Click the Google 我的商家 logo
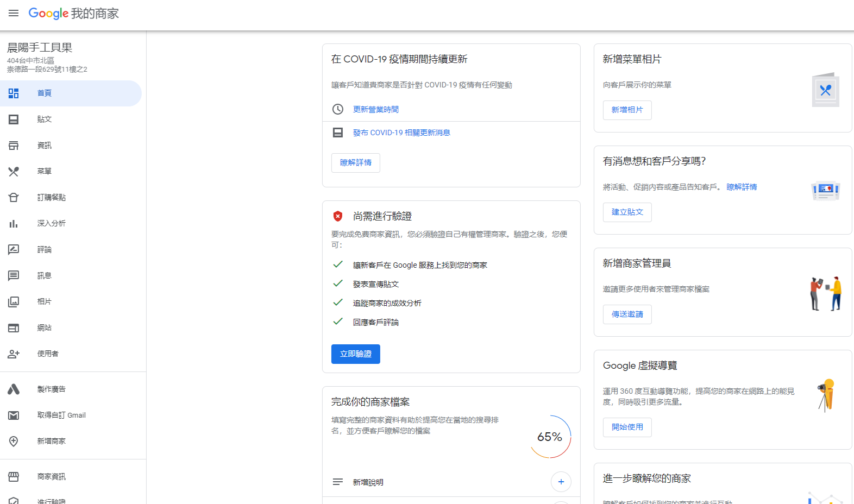 (73, 14)
